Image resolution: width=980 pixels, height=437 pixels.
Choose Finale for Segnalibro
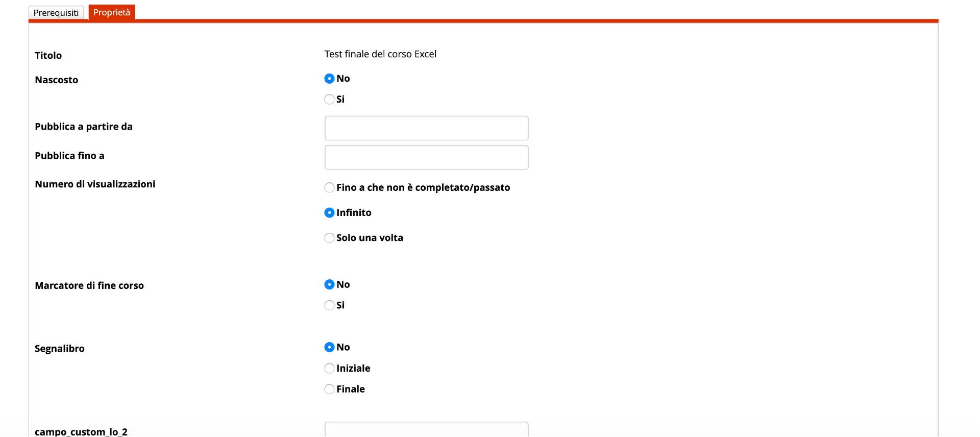(x=329, y=389)
